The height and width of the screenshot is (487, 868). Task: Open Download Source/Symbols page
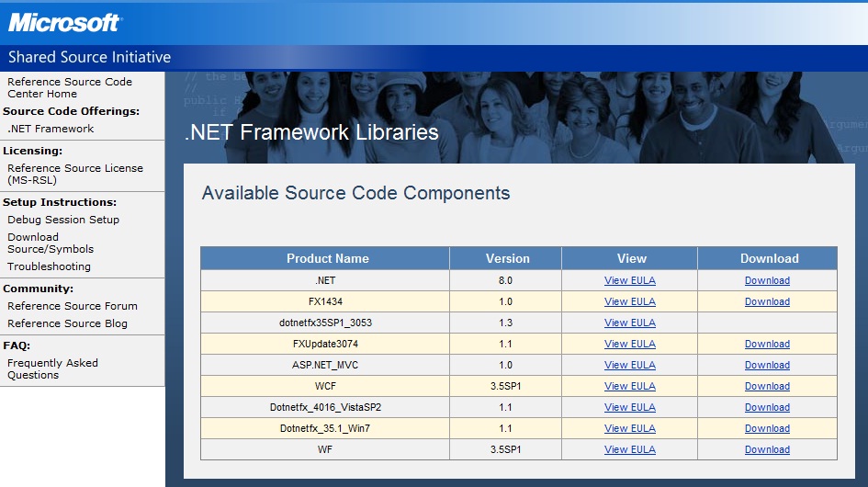click(51, 243)
